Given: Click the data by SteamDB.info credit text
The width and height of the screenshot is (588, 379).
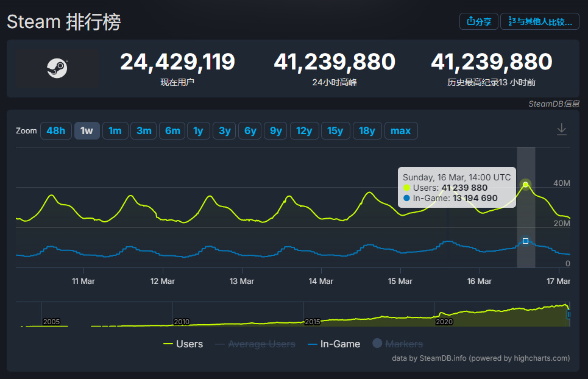Looking at the screenshot, I should click(x=481, y=358).
